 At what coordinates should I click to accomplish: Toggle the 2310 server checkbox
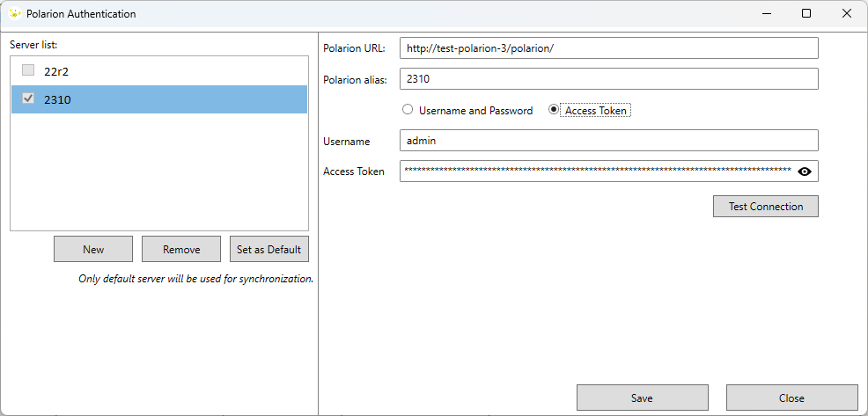28,99
